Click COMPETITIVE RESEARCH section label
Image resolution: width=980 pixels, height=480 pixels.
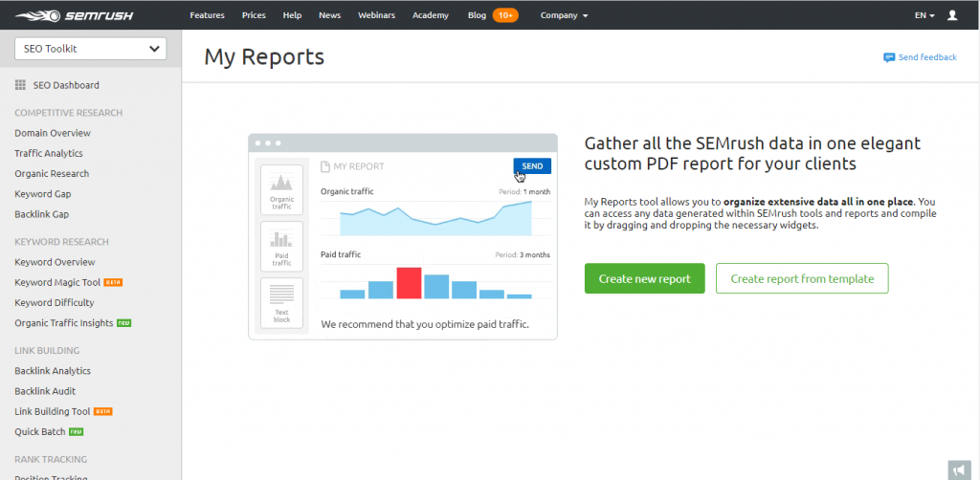point(69,113)
